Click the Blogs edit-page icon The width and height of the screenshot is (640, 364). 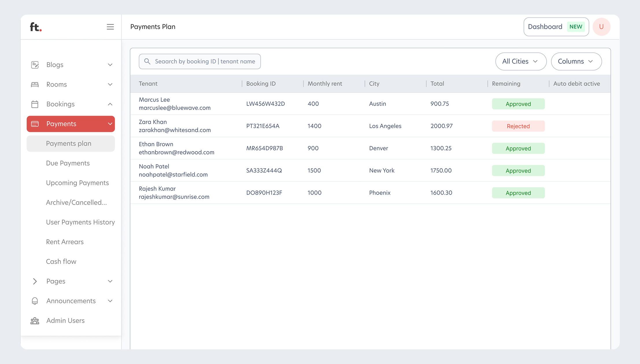click(35, 65)
